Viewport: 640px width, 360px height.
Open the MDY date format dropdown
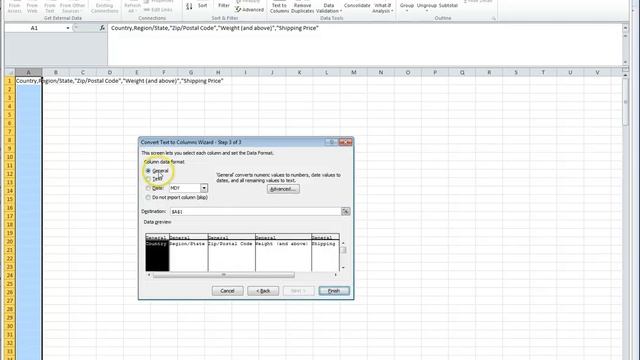(x=204, y=188)
